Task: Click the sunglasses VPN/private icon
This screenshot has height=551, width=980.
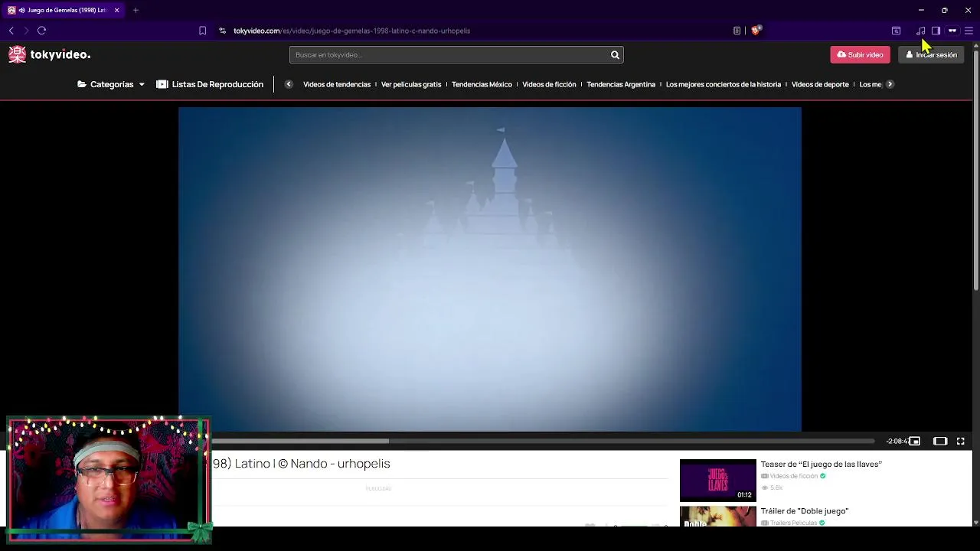Action: pyautogui.click(x=952, y=31)
